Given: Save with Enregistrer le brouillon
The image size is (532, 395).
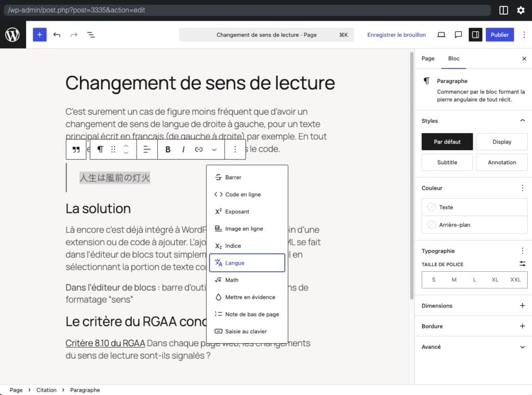Looking at the screenshot, I should point(396,35).
